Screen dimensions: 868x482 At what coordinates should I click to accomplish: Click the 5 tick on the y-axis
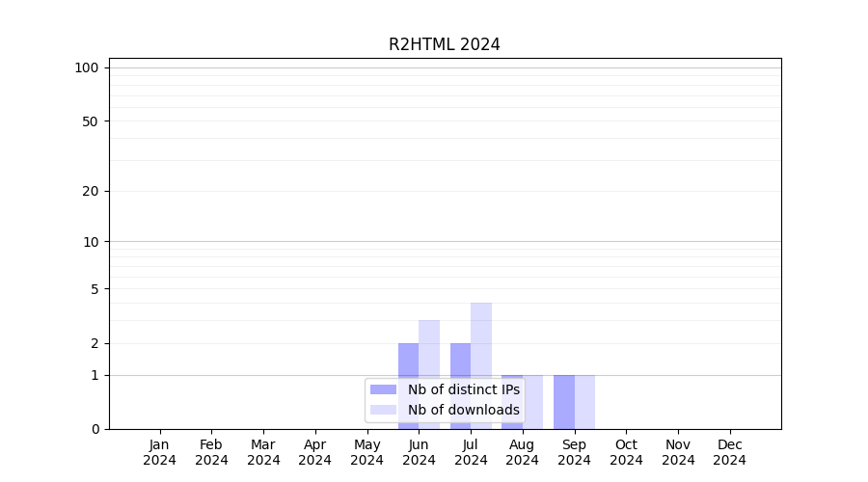point(95,288)
